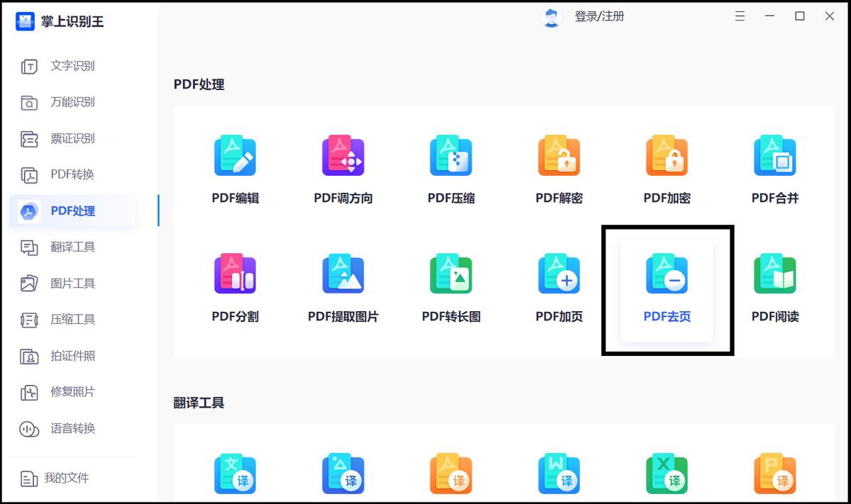Open the PDF阅读 reader tool
The image size is (851, 504).
(x=774, y=284)
